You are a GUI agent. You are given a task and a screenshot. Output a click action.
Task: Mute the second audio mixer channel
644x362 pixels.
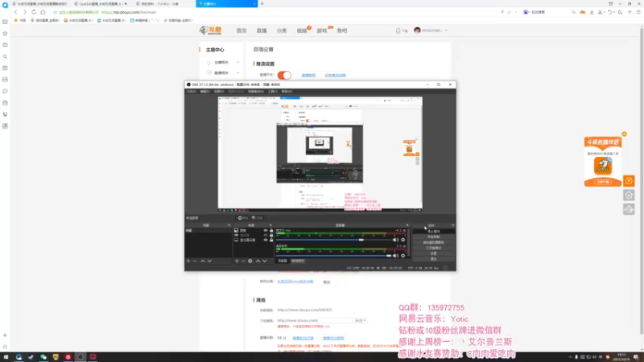click(395, 256)
